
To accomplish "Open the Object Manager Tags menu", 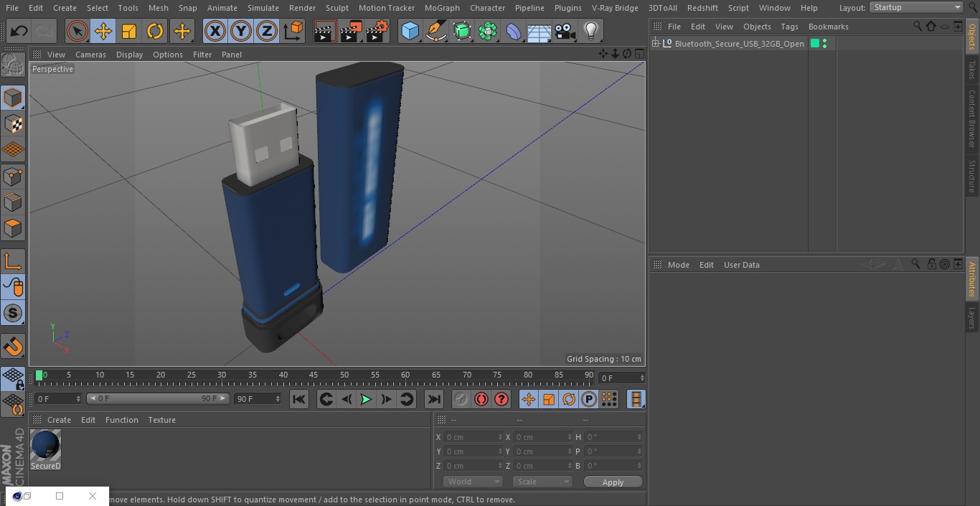I will 789,27.
